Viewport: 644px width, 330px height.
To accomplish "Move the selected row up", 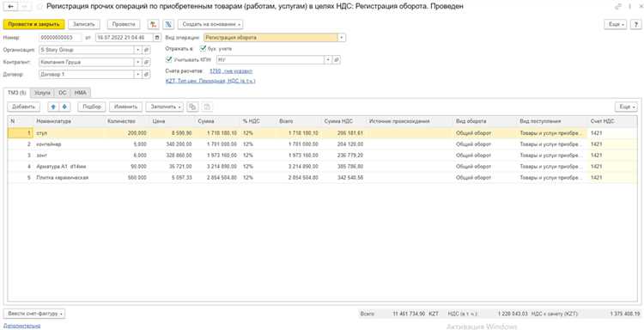I will click(x=53, y=107).
